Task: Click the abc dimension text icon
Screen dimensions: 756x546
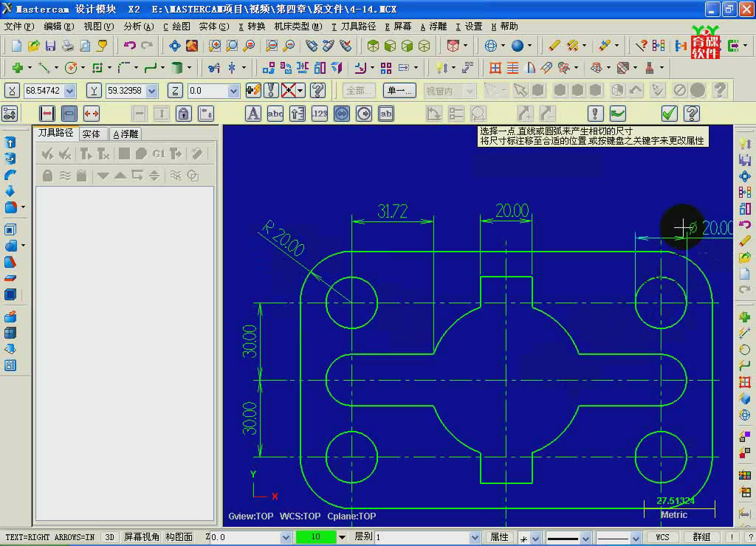Action: pos(275,114)
